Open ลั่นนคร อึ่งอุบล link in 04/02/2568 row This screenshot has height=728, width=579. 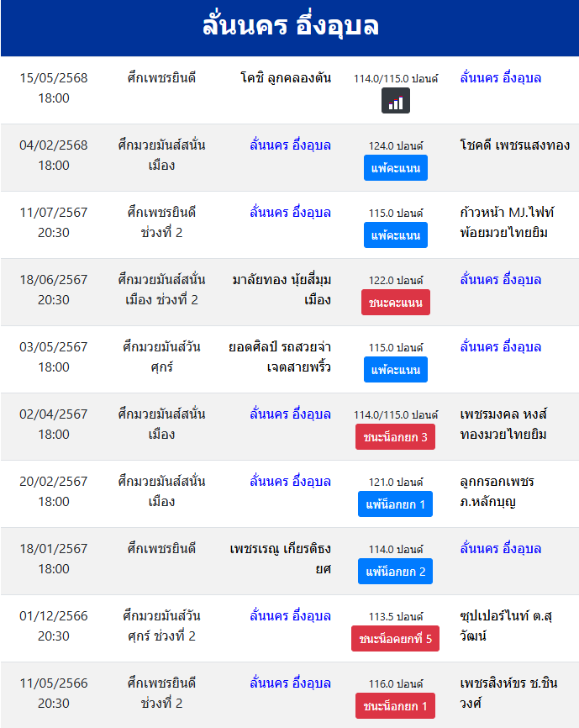[291, 145]
